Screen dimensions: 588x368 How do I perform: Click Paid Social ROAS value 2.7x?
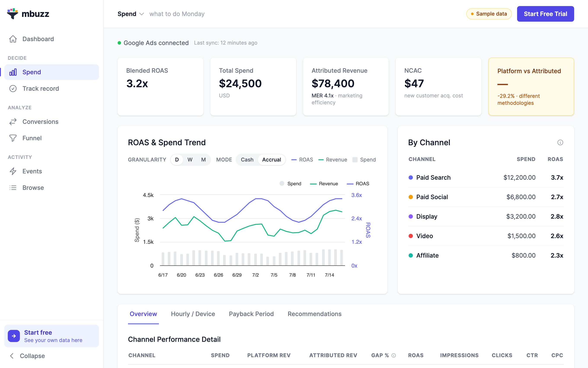click(x=557, y=197)
